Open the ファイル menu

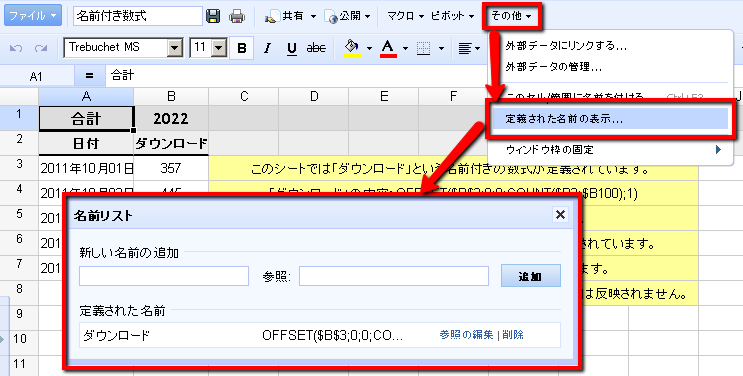point(33,16)
